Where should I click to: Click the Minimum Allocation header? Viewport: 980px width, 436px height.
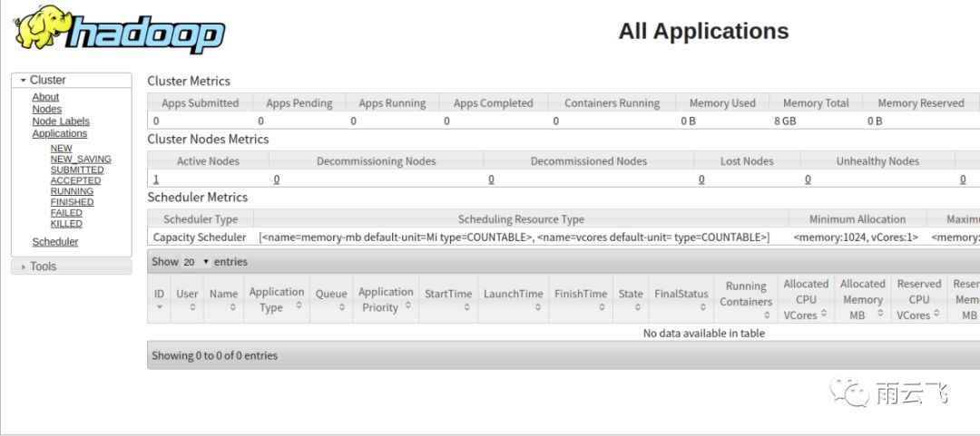tap(857, 219)
